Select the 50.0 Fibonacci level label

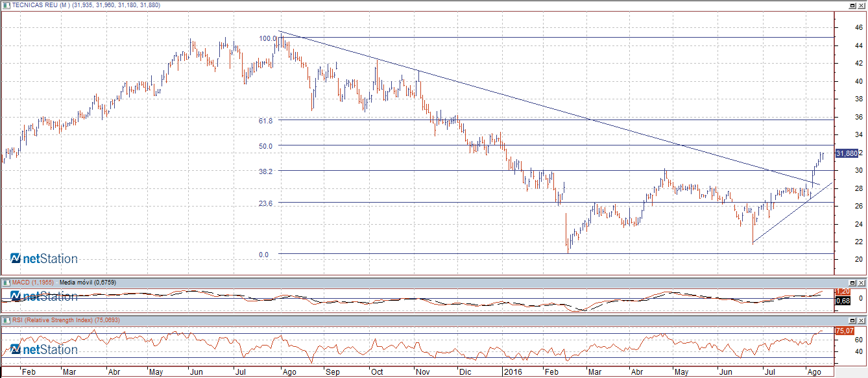(x=267, y=146)
